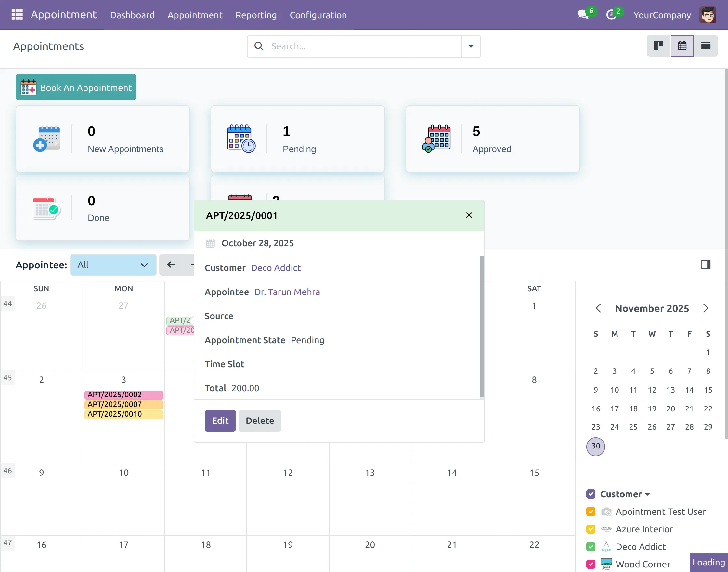Open the Appointee All dropdown
The height and width of the screenshot is (572, 728).
coord(113,265)
